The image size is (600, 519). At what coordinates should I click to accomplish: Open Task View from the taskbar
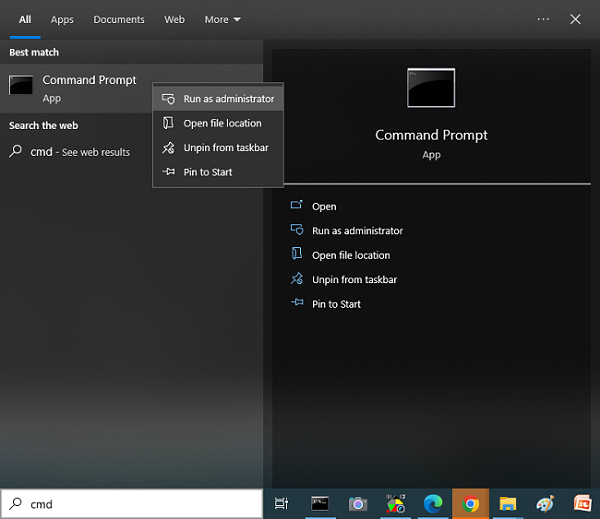point(281,504)
